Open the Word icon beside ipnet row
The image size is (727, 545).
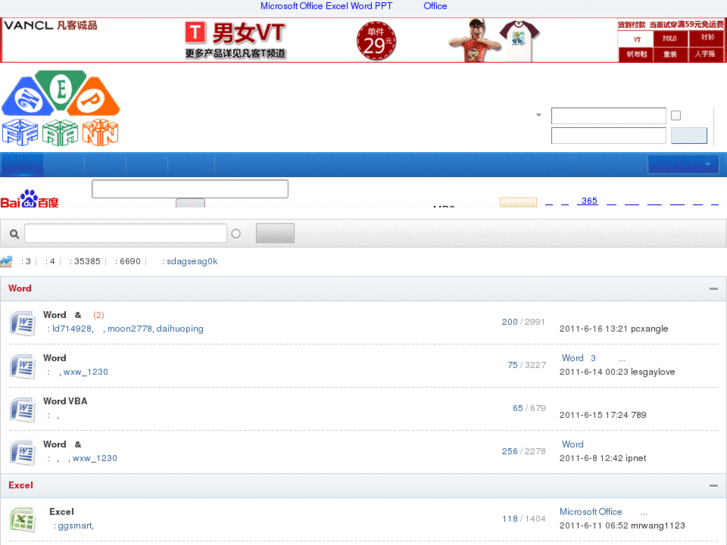click(x=22, y=452)
